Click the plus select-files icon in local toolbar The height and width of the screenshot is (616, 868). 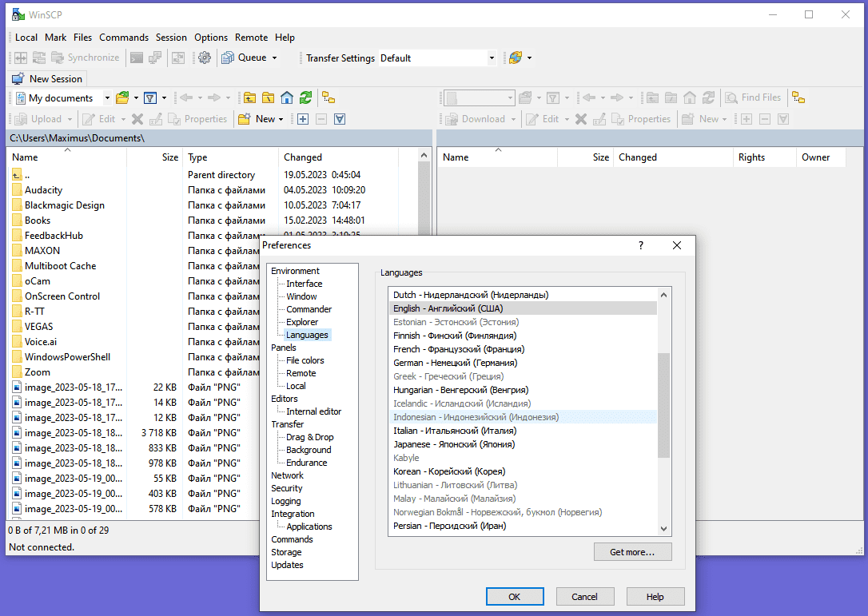pos(303,119)
